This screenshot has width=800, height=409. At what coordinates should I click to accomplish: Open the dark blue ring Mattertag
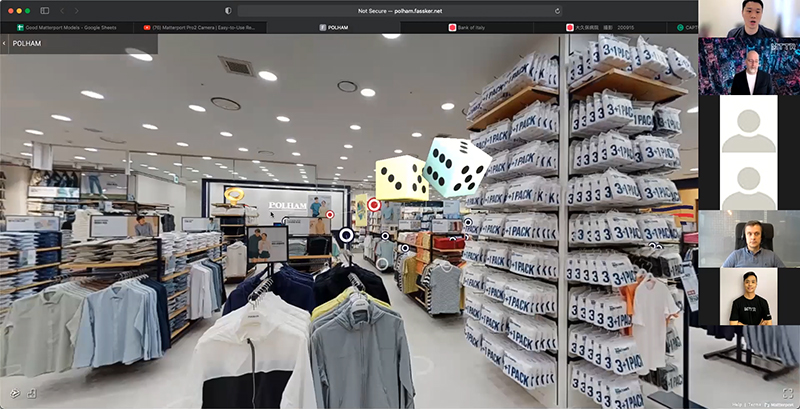point(346,235)
